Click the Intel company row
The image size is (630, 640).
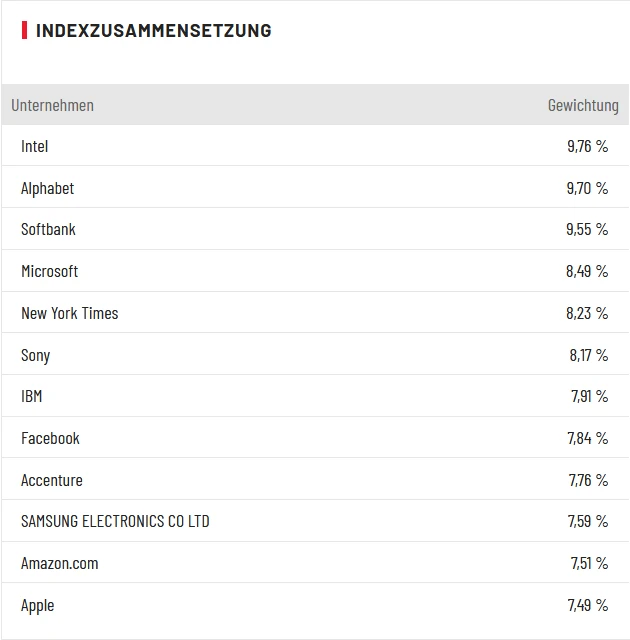35,146
